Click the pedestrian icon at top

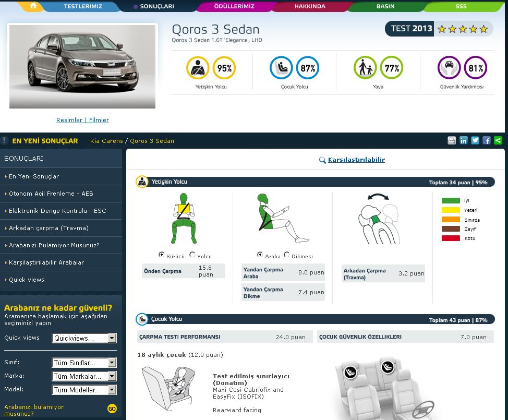[x=365, y=68]
